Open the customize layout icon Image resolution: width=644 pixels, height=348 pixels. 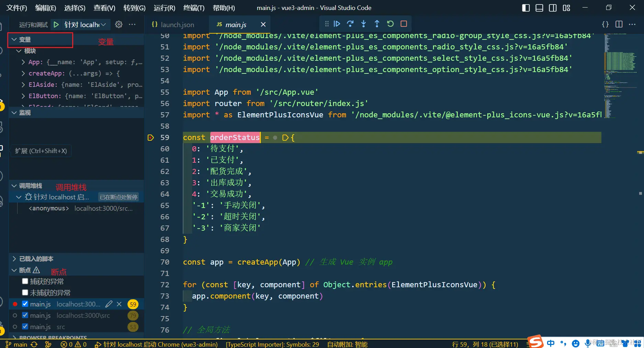point(566,8)
